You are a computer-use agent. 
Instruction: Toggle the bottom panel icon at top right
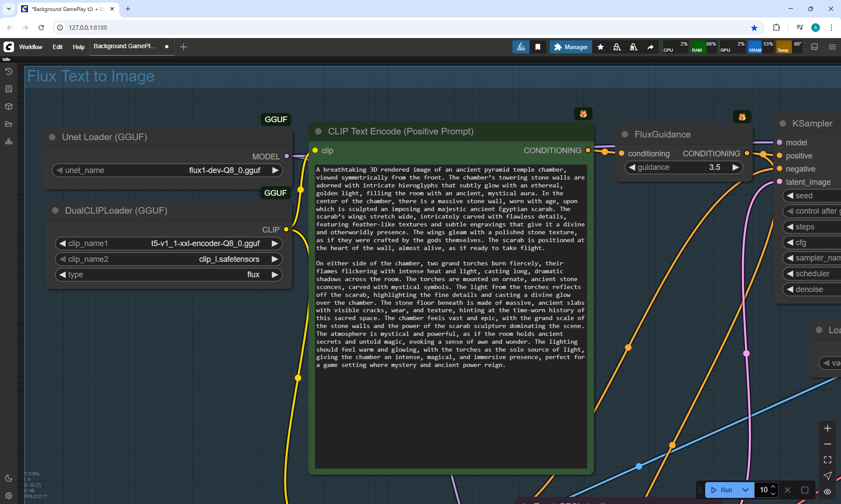coord(814,47)
